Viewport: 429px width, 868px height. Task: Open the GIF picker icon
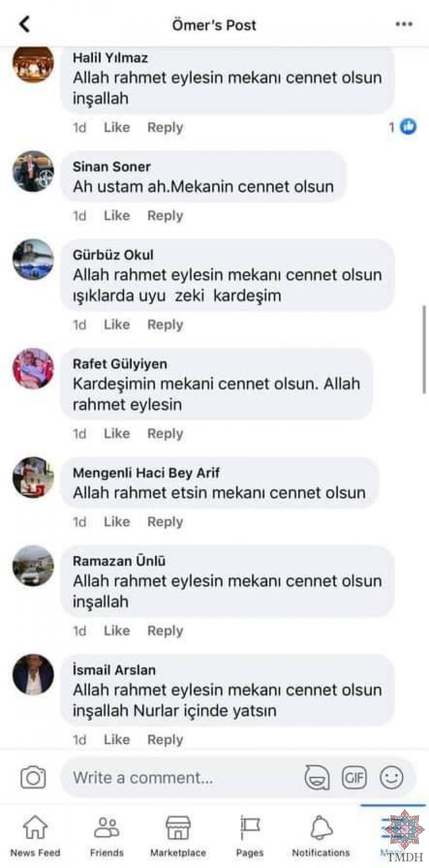coord(354,777)
